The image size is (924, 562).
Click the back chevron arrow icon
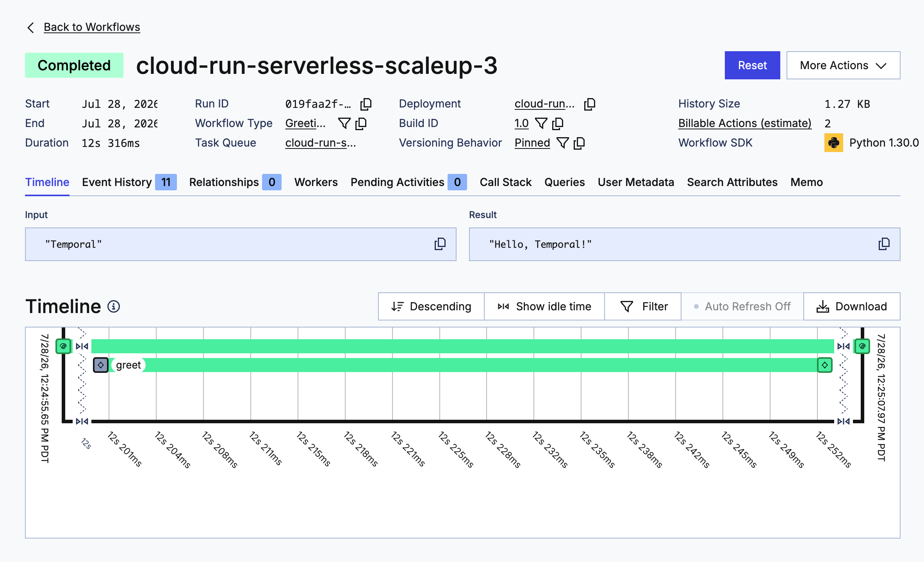point(30,27)
